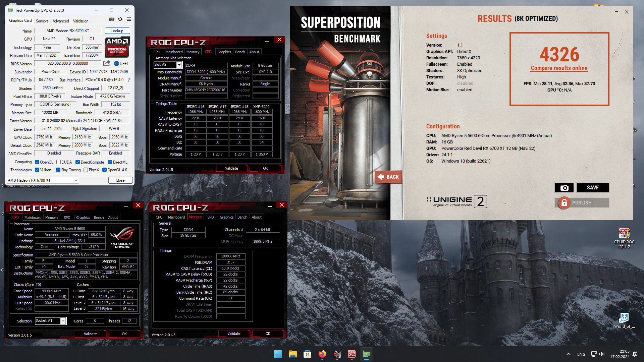
Task: Click the GPU Name field AMD Radeon RX 6700 XT
Action: click(68, 31)
